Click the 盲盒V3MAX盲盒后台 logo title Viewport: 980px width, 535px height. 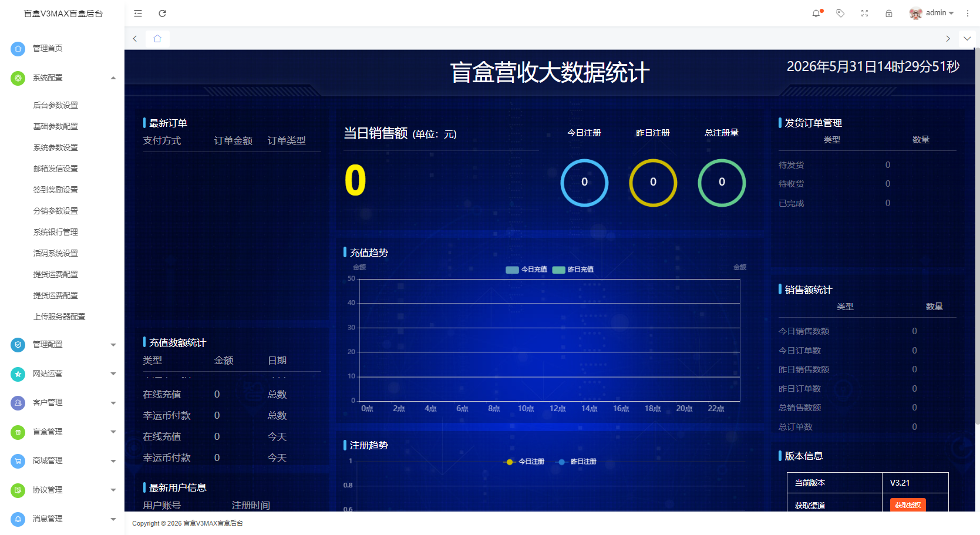pyautogui.click(x=63, y=14)
